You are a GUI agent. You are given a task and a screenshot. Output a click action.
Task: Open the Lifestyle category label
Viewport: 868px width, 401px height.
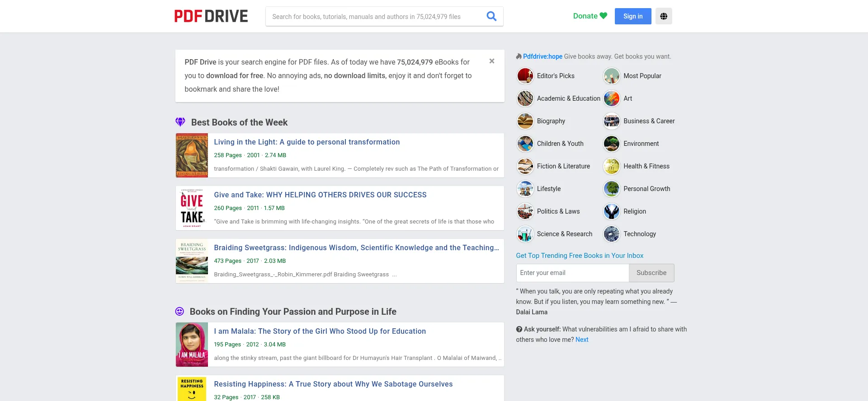pyautogui.click(x=549, y=189)
